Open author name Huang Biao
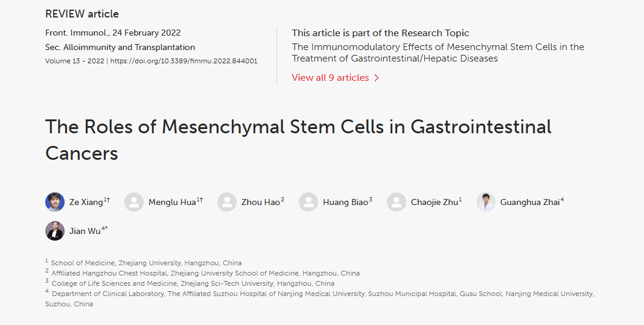The image size is (644, 325). [345, 203]
